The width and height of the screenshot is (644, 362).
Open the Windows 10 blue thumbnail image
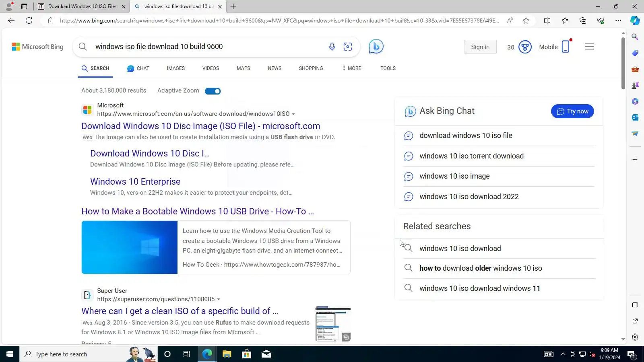click(x=130, y=247)
